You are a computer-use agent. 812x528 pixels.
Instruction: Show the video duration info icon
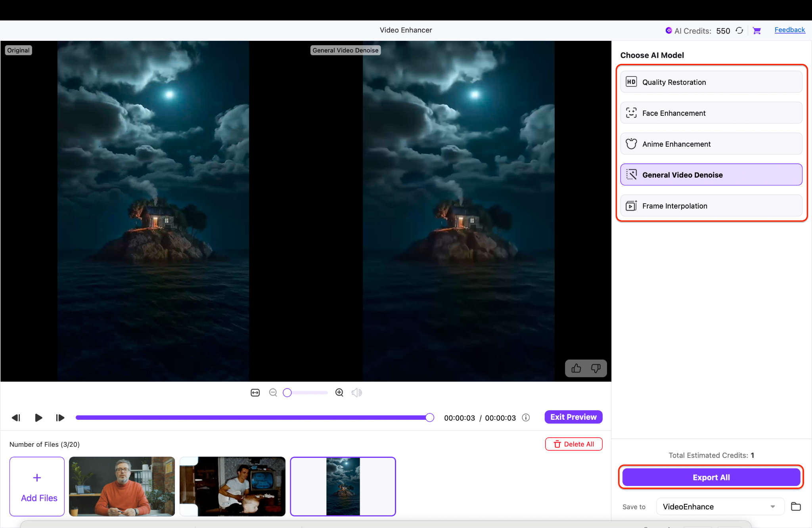point(526,417)
